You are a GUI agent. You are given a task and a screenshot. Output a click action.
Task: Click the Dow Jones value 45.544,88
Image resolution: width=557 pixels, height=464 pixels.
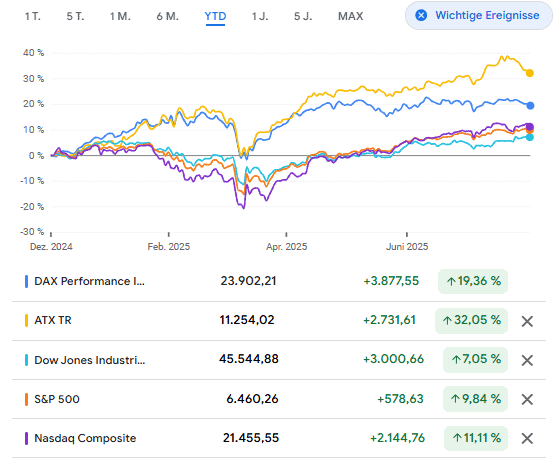coord(249,359)
